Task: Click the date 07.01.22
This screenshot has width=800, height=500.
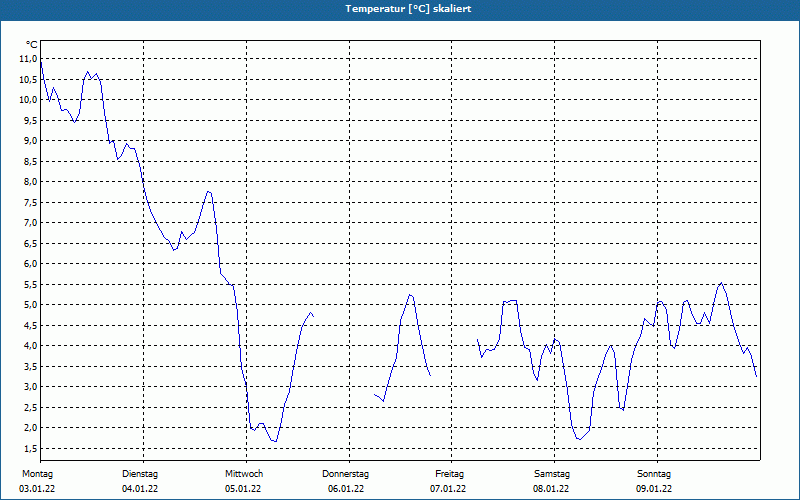Action: click(x=448, y=489)
